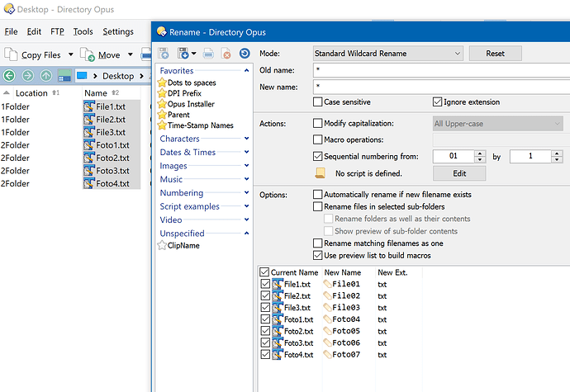Open the Edit menu
Screen dimensions: 570x392
[x=34, y=31]
